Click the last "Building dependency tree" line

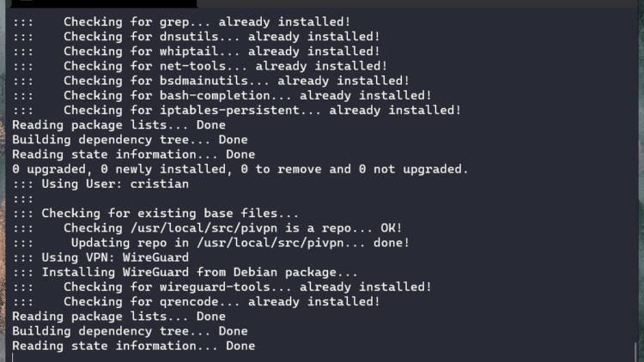(129, 331)
